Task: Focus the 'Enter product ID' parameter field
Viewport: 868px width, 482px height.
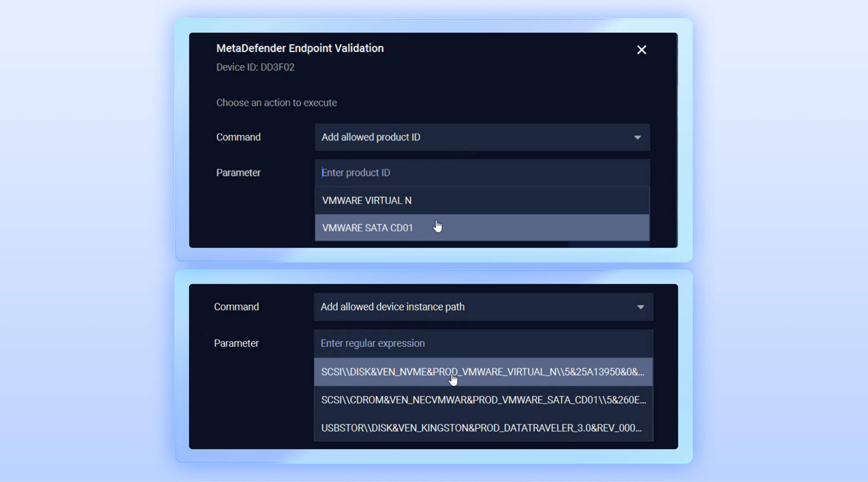Action: [x=482, y=173]
